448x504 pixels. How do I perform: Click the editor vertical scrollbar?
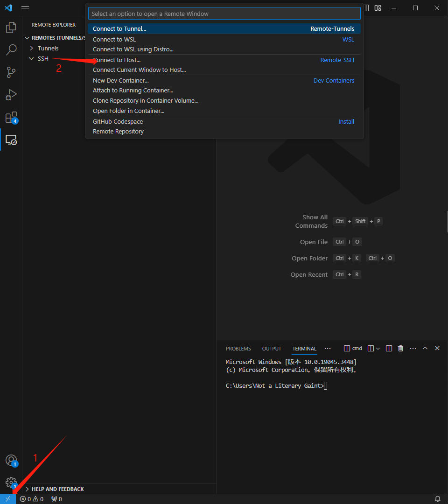(x=447, y=222)
